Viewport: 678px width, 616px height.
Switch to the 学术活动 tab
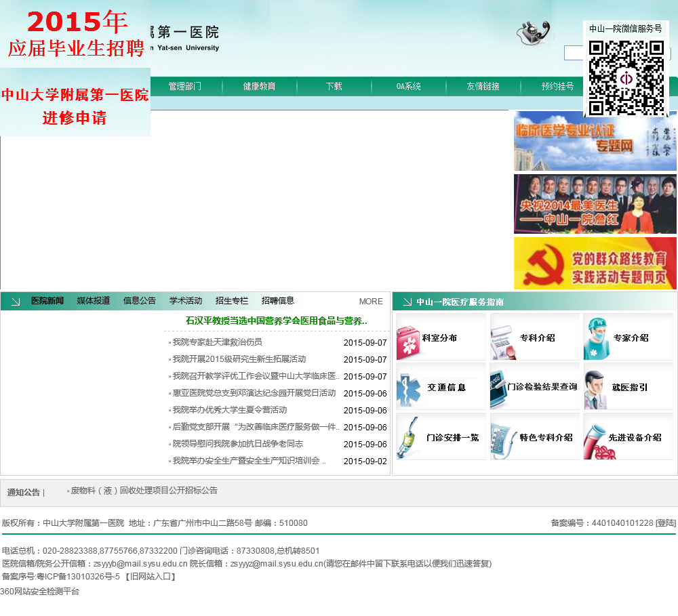point(186,301)
